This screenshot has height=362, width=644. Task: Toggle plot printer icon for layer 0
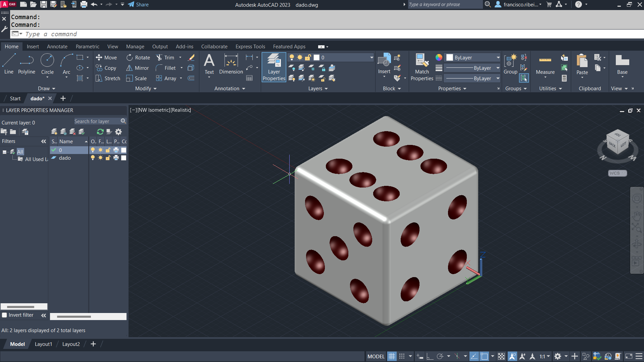pyautogui.click(x=116, y=150)
